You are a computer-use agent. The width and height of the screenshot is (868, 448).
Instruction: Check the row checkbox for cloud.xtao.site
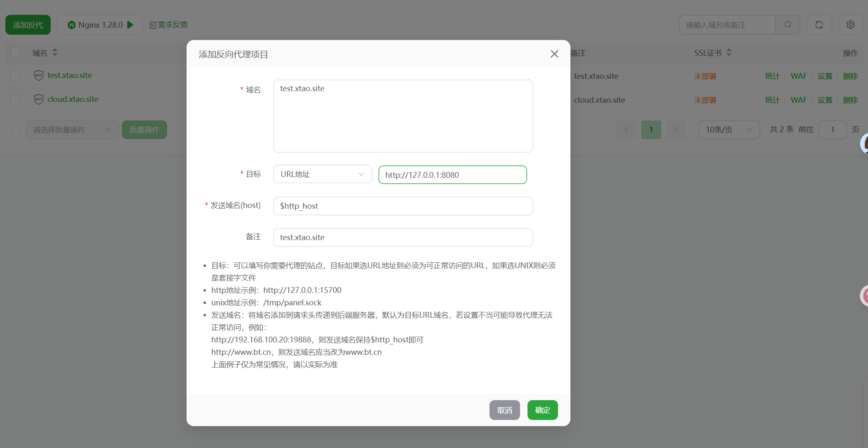15,99
